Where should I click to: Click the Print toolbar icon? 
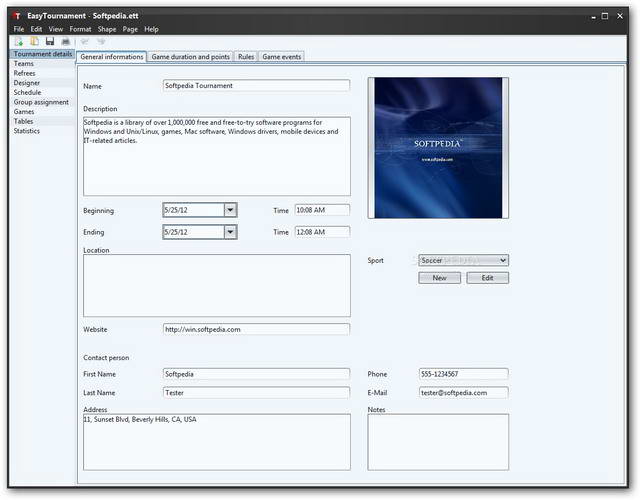[65, 42]
